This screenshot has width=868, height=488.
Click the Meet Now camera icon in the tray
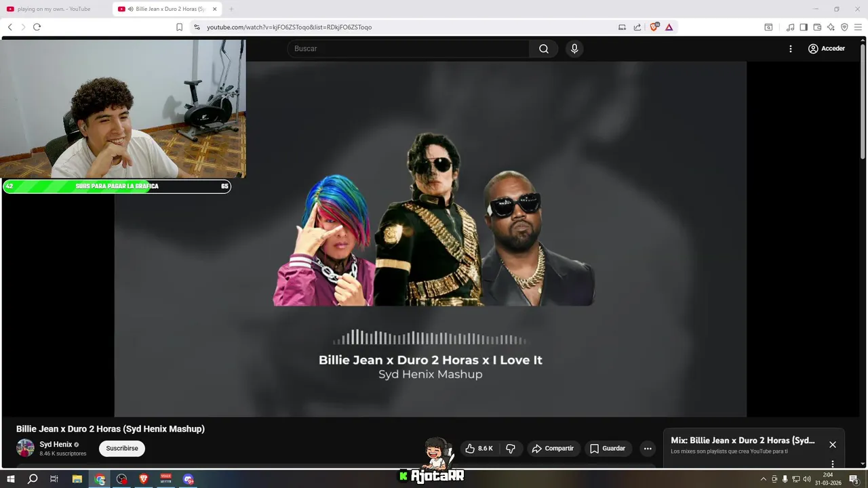coord(774,479)
